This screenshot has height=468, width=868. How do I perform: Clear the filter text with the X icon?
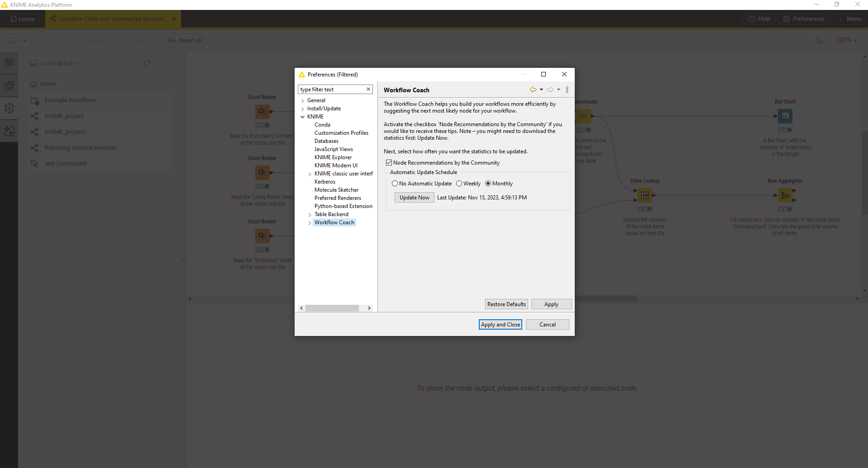pos(368,89)
